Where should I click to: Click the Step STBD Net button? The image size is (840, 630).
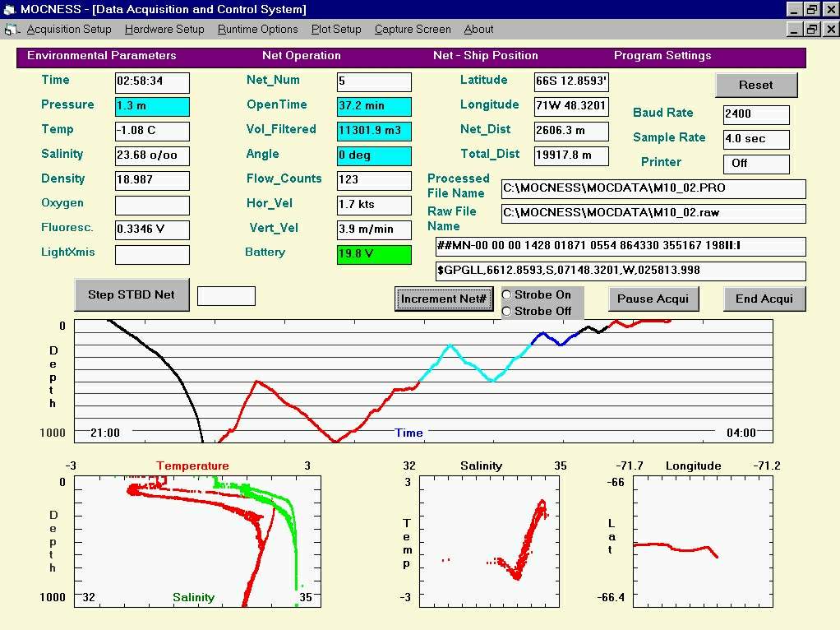(132, 294)
